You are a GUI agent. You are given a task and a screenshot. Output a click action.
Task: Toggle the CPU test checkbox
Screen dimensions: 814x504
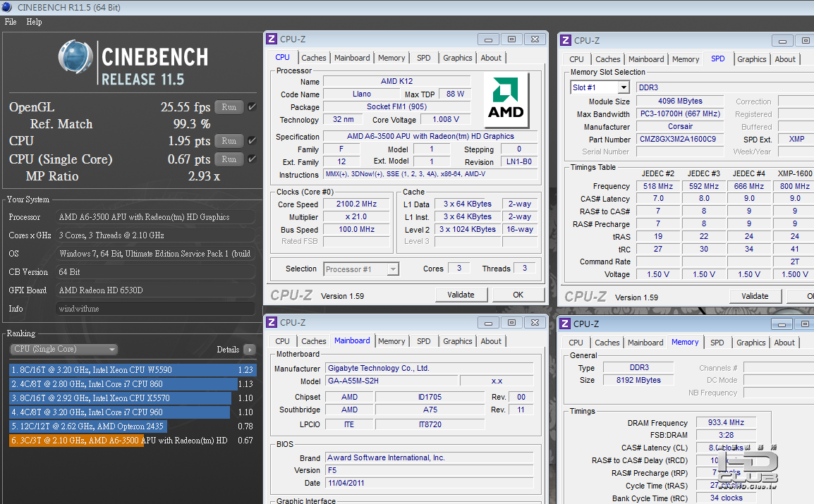tap(252, 140)
